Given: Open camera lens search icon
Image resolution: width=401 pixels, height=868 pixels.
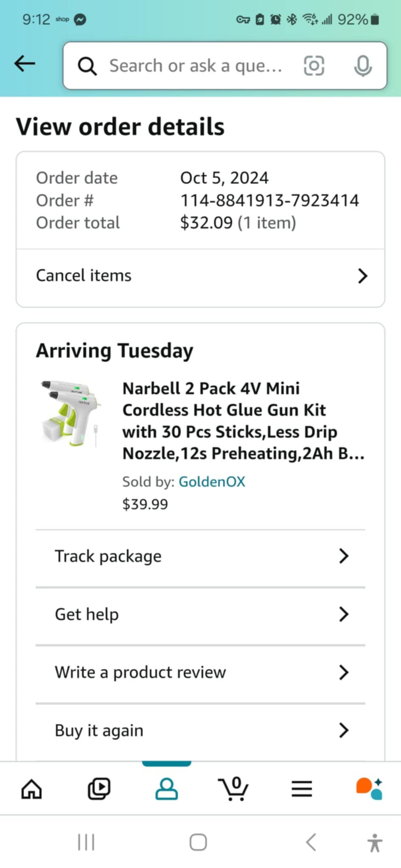Looking at the screenshot, I should 314,66.
